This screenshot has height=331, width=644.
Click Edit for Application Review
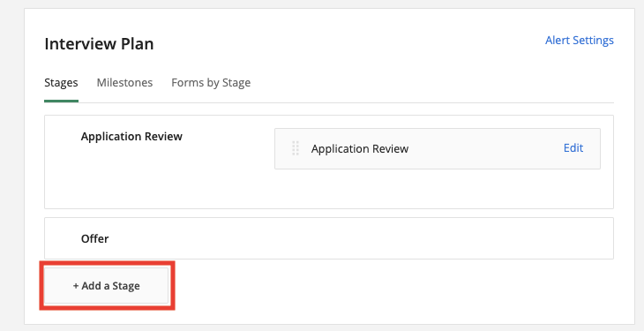[573, 148]
